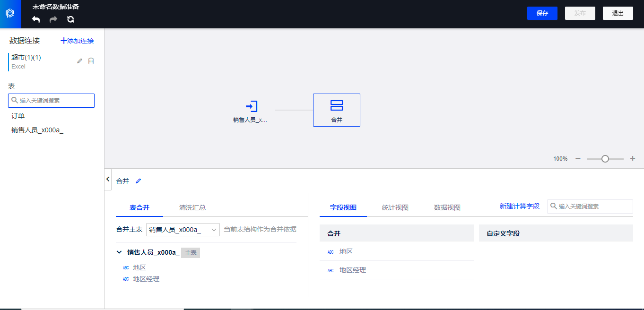Click the 自定义字段 column header
The height and width of the screenshot is (310, 644).
(x=556, y=233)
